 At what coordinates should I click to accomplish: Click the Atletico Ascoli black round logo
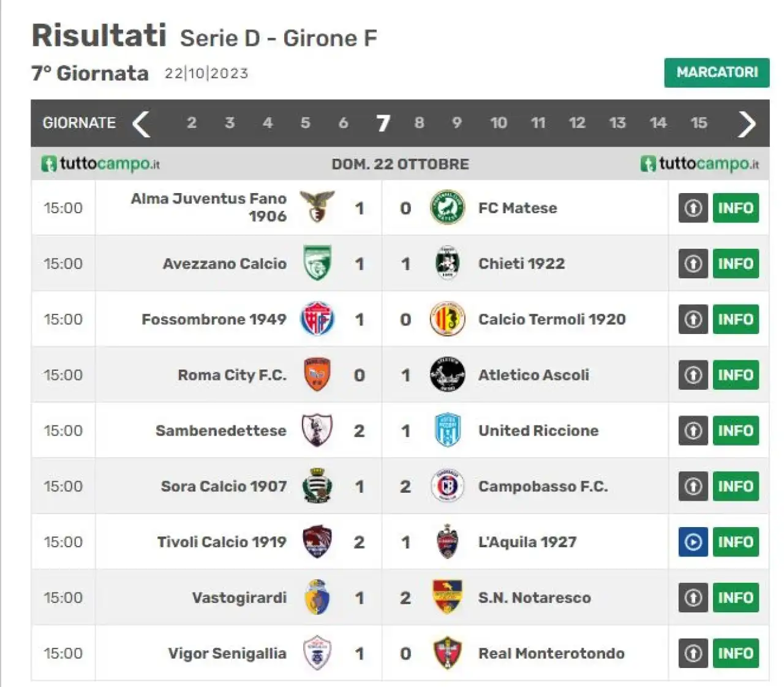coord(448,374)
